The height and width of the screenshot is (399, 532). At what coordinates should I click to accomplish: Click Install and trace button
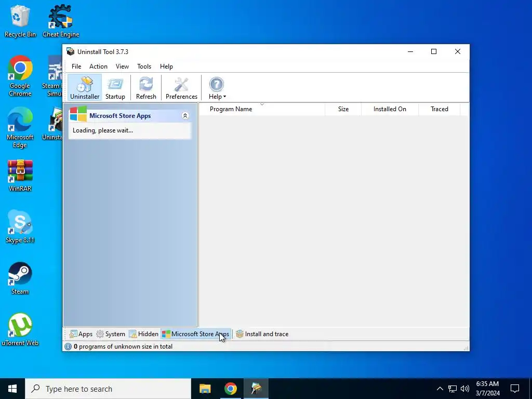tap(262, 334)
